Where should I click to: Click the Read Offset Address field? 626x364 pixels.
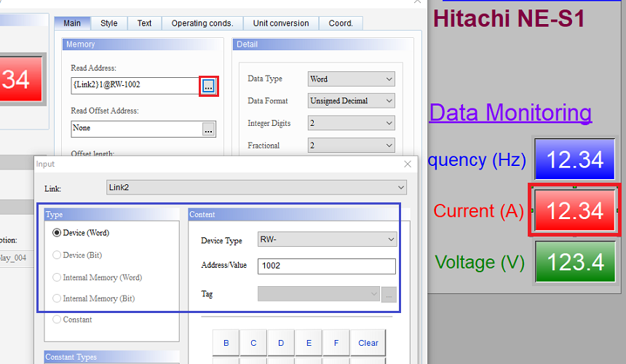coord(137,129)
